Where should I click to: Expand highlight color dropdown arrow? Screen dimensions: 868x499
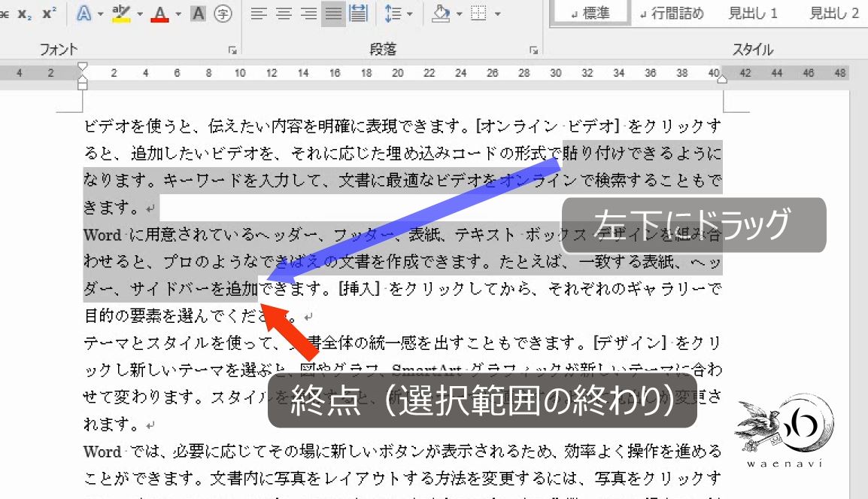tap(139, 14)
